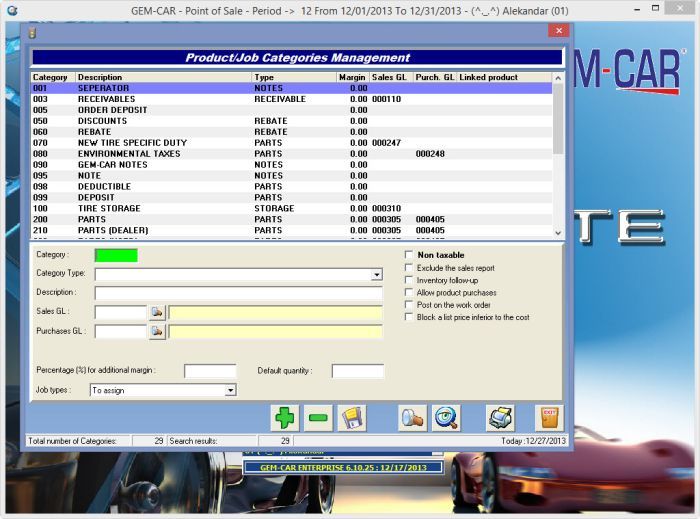Close the Categories Management dialog
Viewport: 700px width, 519px height.
pyautogui.click(x=558, y=30)
